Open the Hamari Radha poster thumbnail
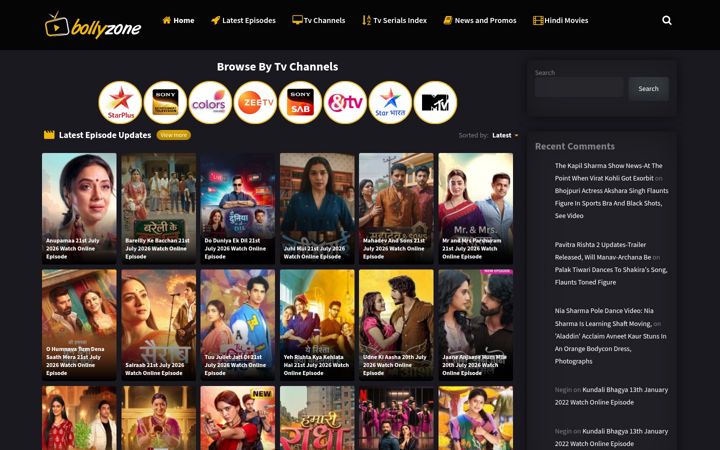The height and width of the screenshot is (450, 720). point(317,418)
